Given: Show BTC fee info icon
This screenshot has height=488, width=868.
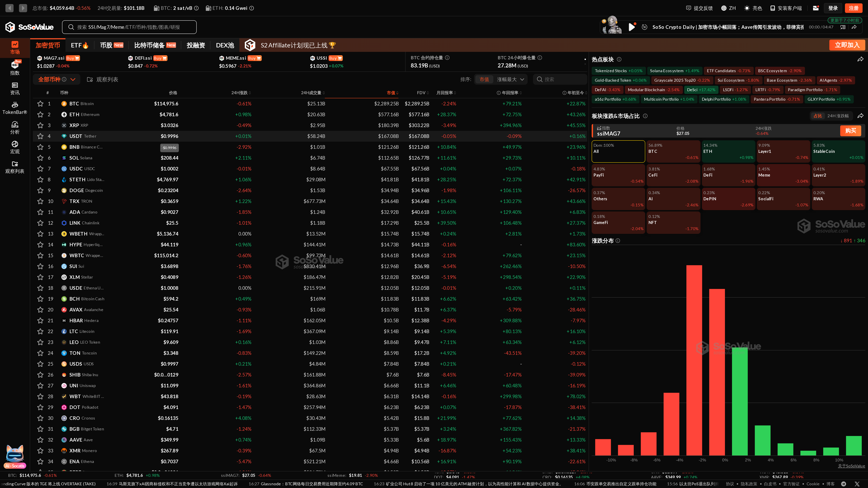Looking at the screenshot, I should tap(196, 8).
